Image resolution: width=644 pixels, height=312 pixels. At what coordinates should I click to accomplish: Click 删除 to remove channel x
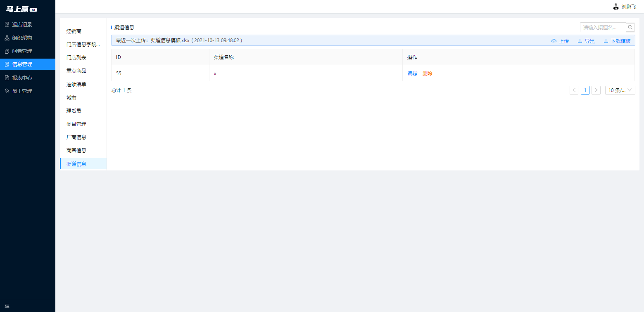tap(428, 73)
